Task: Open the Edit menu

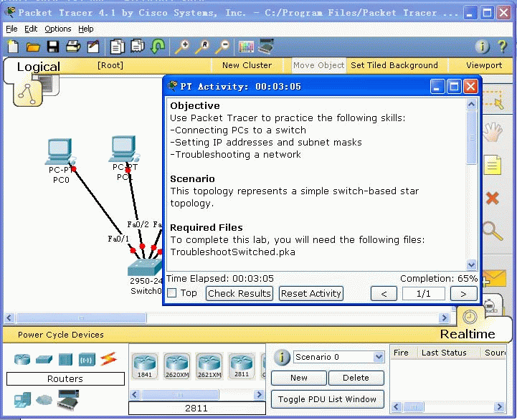Action: (x=31, y=29)
